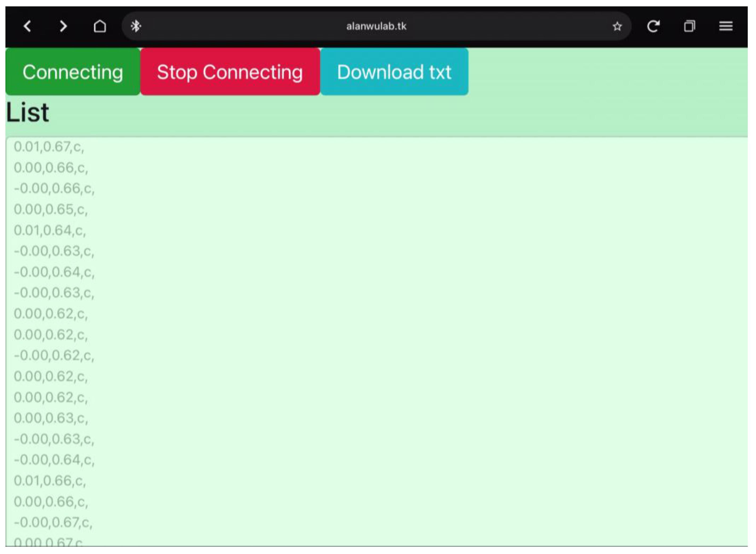Open the hamburger menu
The image size is (756, 554).
point(726,26)
